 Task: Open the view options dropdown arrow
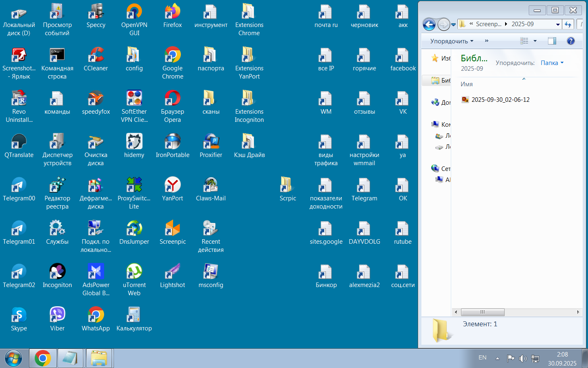535,41
